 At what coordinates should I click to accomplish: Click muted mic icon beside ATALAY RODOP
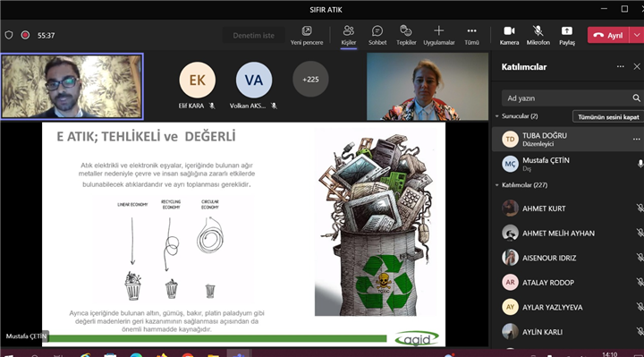(x=640, y=282)
